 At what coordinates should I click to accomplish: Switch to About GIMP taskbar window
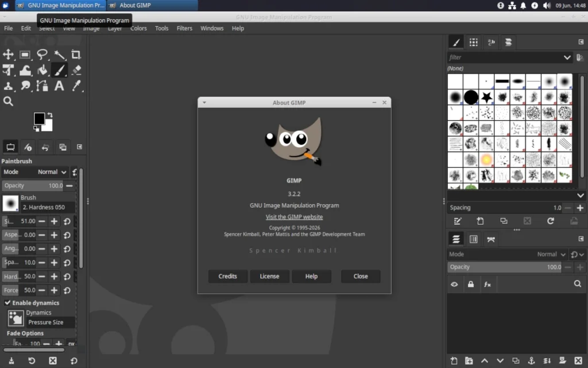152,5
